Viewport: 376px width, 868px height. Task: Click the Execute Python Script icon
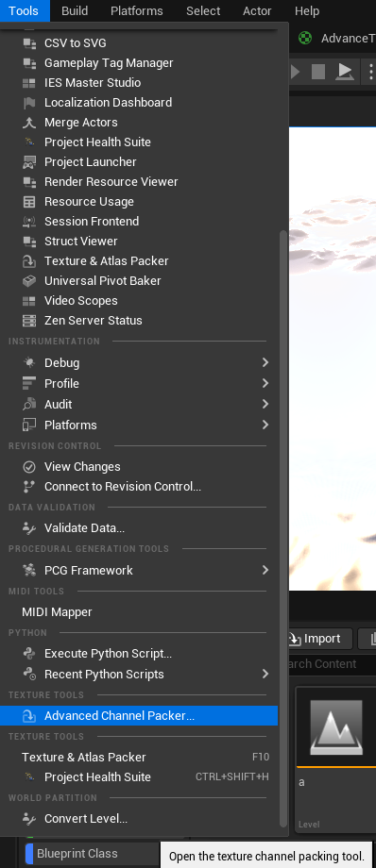click(x=29, y=653)
